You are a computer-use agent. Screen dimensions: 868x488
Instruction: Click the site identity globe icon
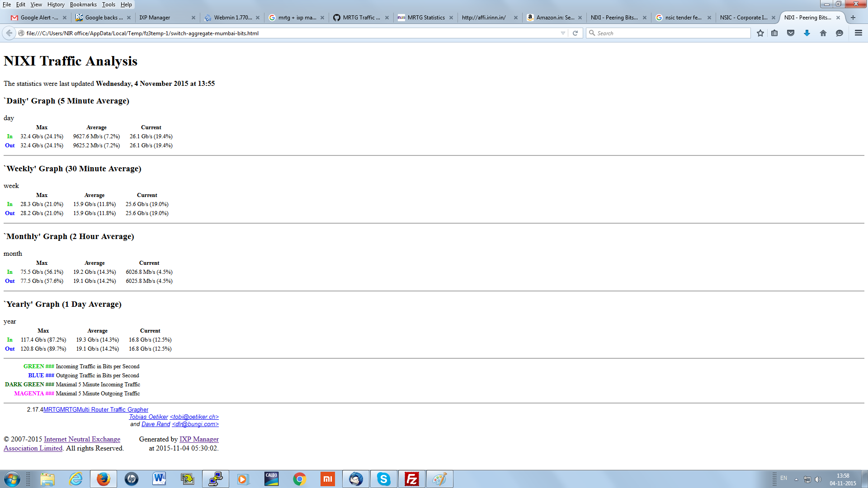21,33
